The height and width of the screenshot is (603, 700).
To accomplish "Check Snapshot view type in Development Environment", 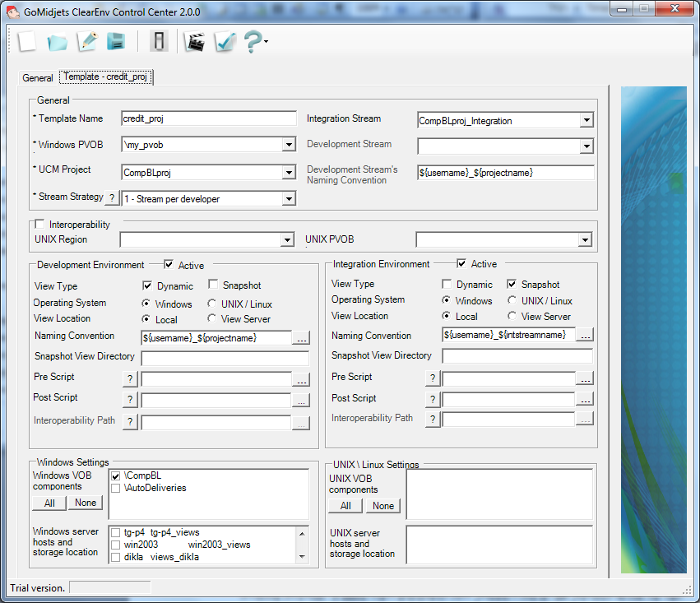I will tap(214, 285).
